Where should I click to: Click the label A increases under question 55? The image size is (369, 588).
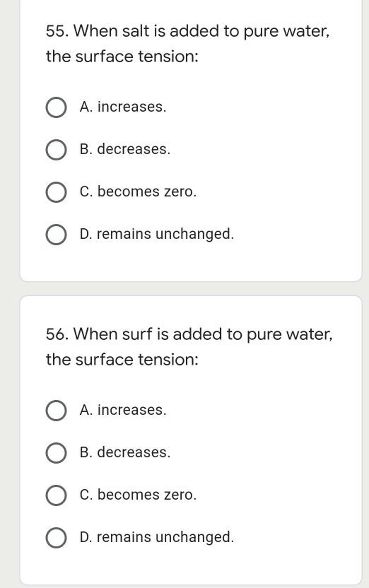point(123,107)
